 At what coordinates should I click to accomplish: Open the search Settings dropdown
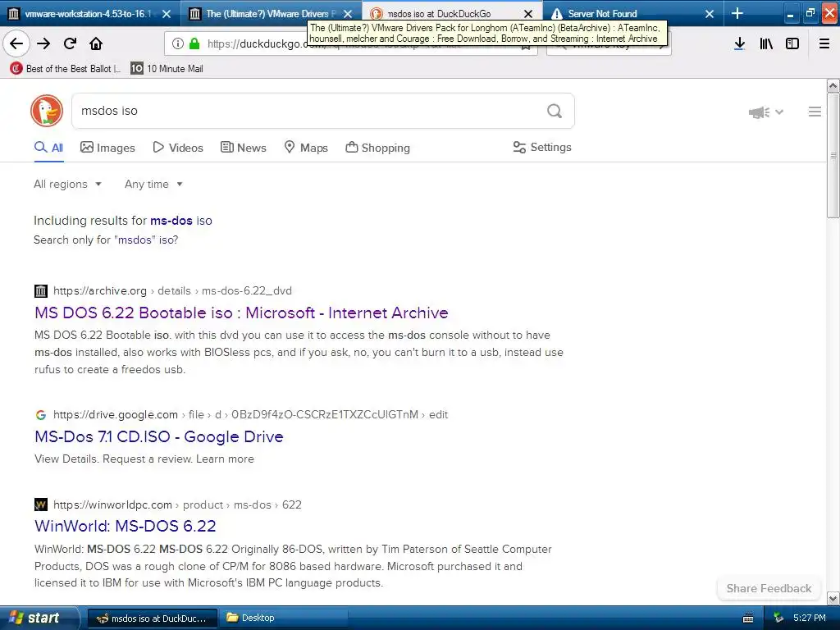[542, 148]
